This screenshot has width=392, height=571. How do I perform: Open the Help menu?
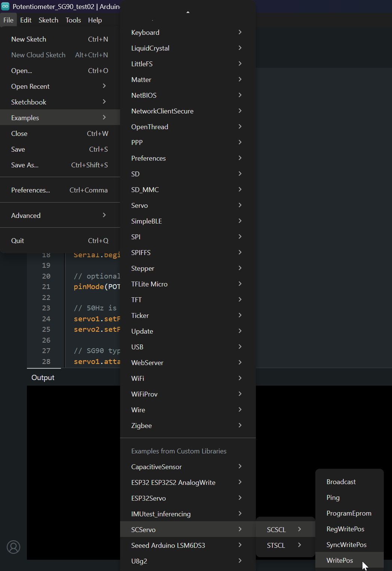click(95, 20)
